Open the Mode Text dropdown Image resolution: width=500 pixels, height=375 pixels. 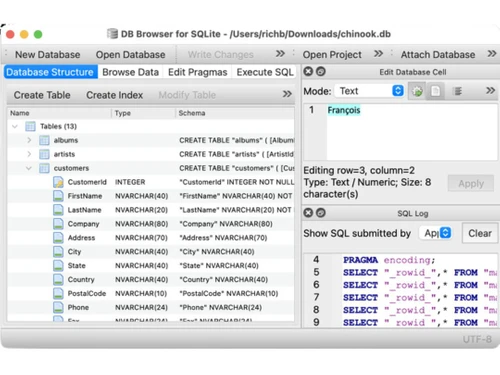point(369,91)
